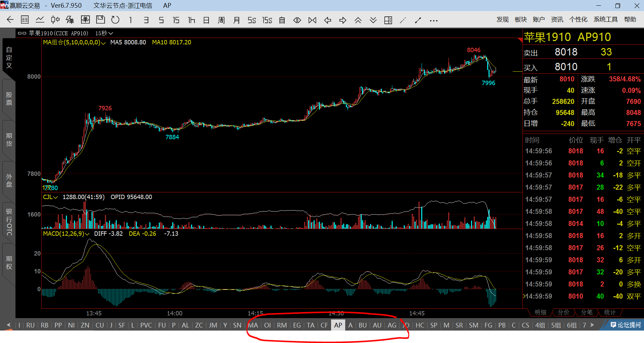
Task: Open the 系统工具 menu
Action: point(605,20)
